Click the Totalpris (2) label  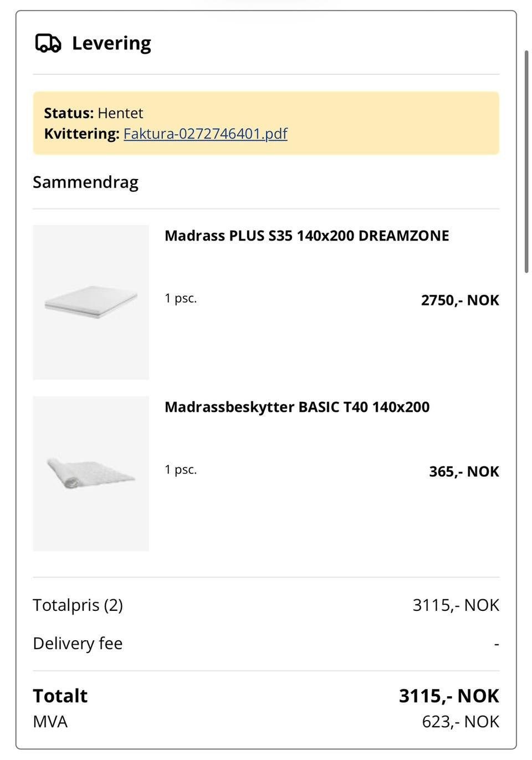point(78,605)
